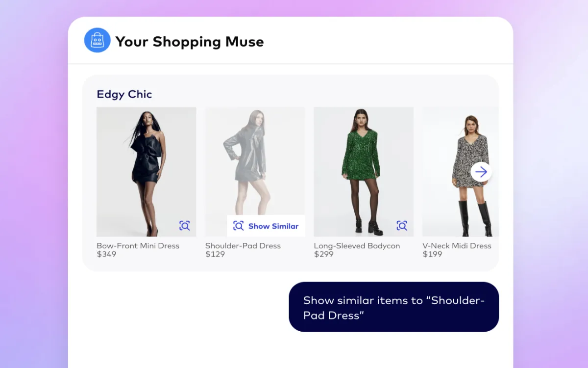
Task: Open the Shoulder-Pad Dress title link
Action: tap(243, 246)
